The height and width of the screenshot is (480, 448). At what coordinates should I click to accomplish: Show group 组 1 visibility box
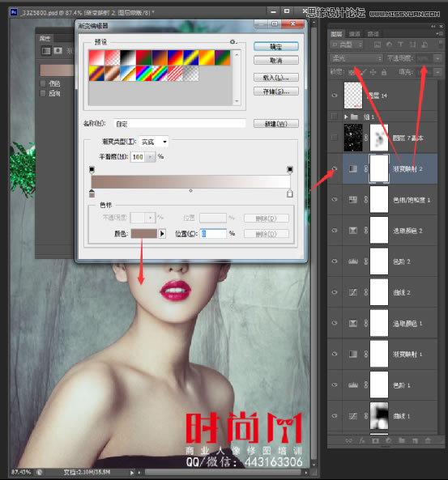point(335,117)
